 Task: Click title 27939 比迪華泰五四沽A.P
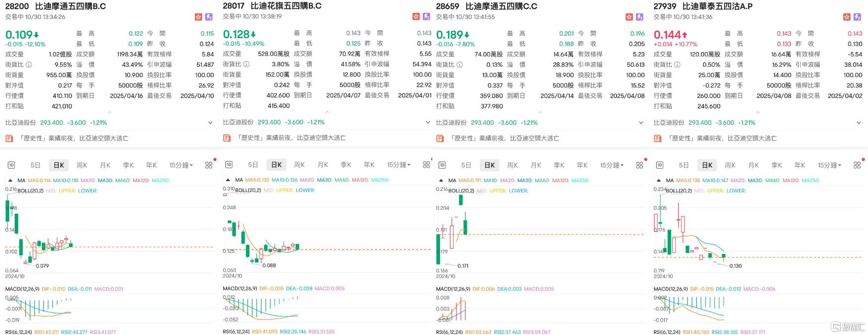point(703,6)
